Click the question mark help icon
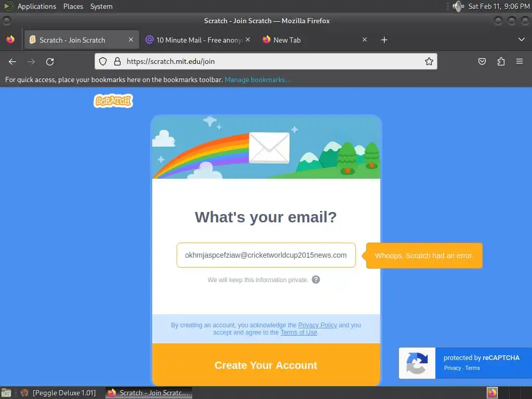Viewport: 532px width, 399px height. coord(316,280)
